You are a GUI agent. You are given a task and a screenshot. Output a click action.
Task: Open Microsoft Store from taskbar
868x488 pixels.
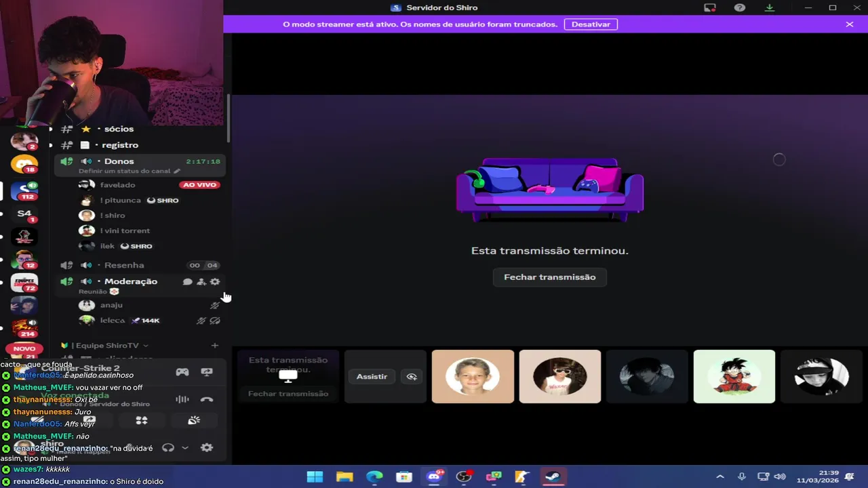click(x=404, y=476)
